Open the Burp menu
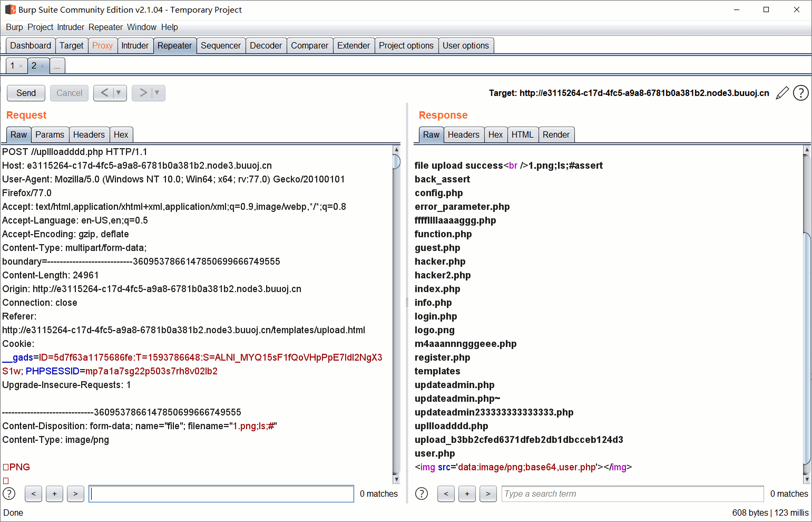The image size is (812, 522). pos(14,27)
